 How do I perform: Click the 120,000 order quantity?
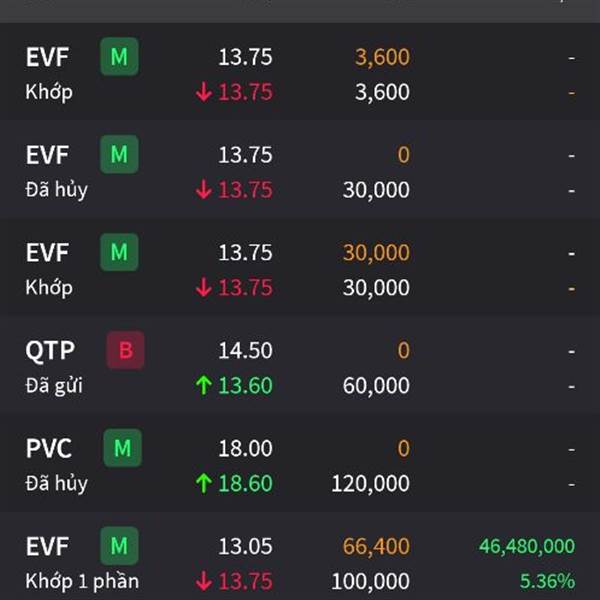coord(370,483)
